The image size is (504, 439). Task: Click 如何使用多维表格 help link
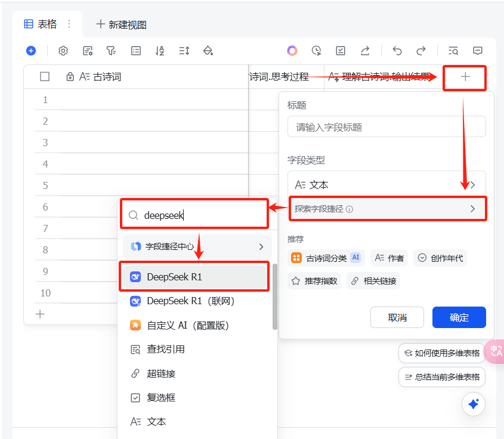click(442, 353)
